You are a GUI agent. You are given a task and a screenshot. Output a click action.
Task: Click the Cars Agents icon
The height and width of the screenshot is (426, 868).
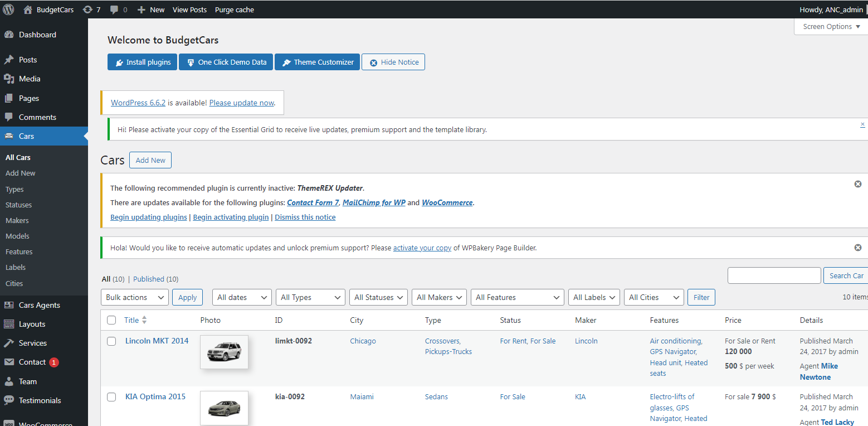[9, 305]
